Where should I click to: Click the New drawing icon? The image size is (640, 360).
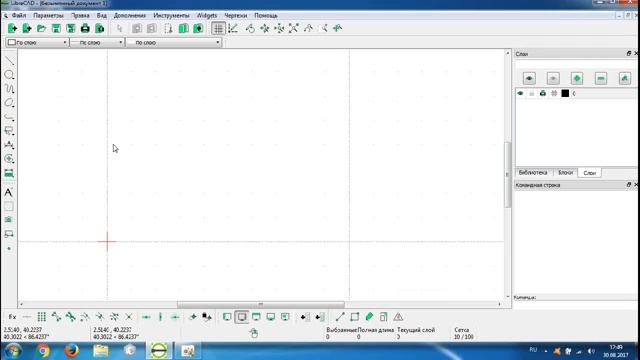pyautogui.click(x=12, y=28)
